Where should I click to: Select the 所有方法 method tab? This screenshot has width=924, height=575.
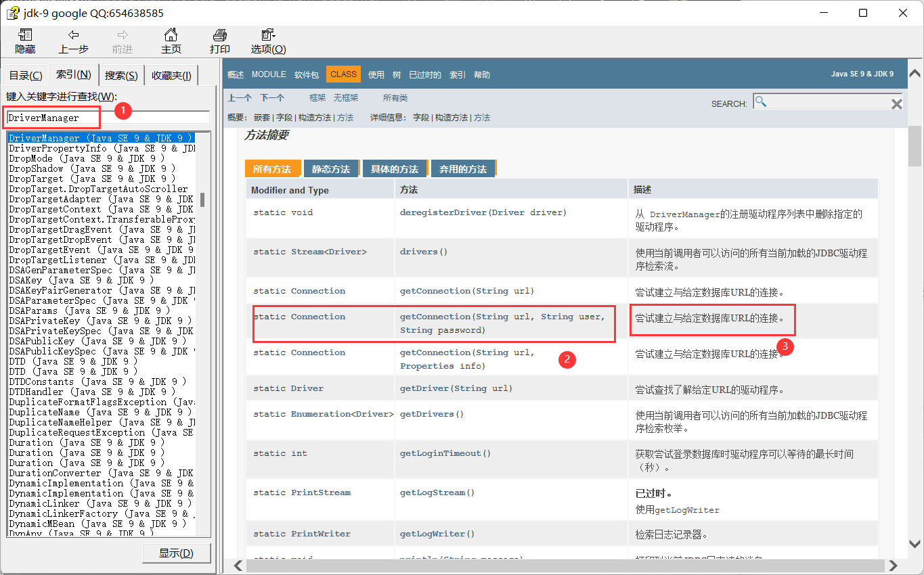point(272,169)
